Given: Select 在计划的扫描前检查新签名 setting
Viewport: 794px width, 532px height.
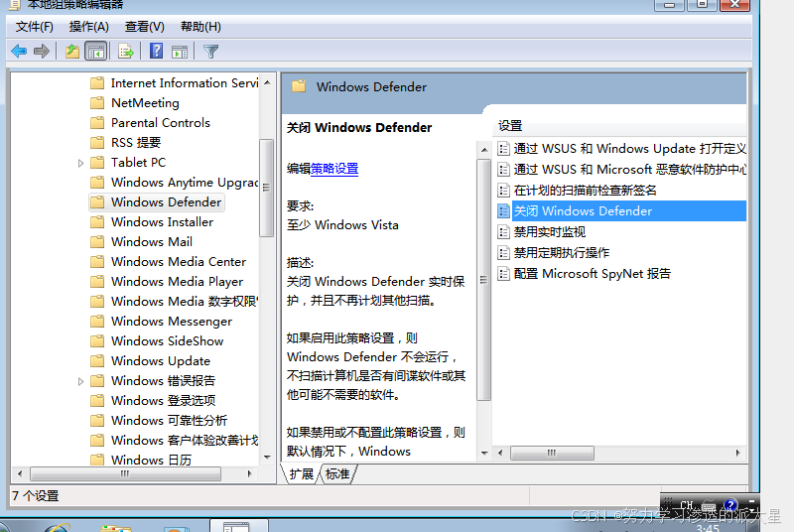Looking at the screenshot, I should click(585, 191).
